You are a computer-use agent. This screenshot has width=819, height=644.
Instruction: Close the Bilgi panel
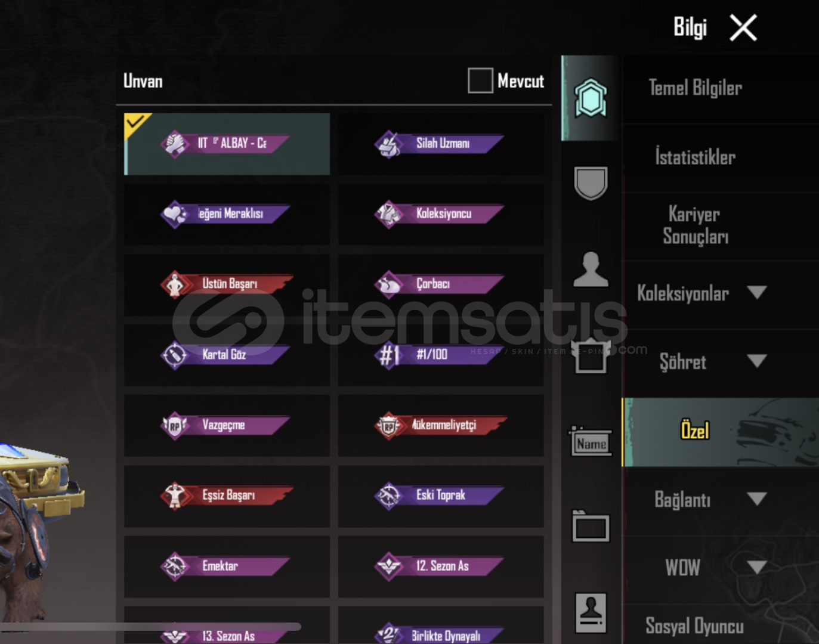pos(743,27)
